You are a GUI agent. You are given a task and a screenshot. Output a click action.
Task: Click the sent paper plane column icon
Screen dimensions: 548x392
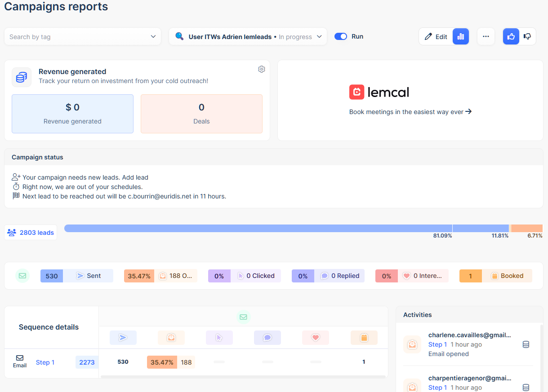point(123,338)
